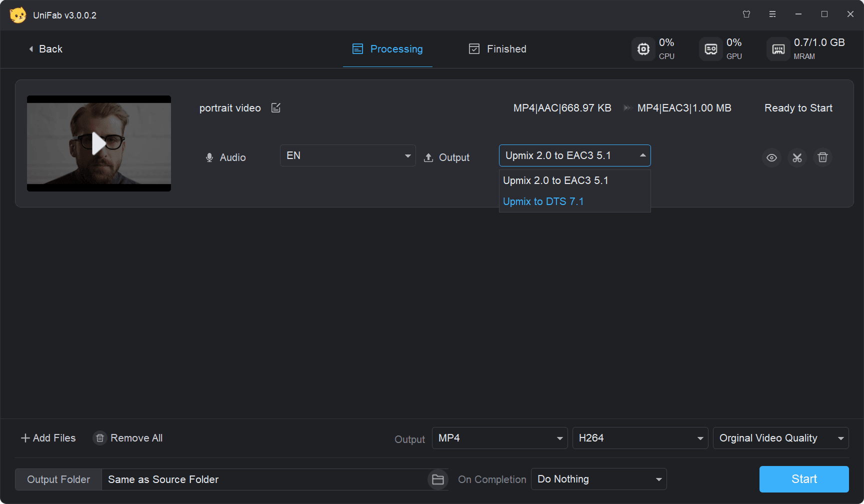Screen dimensions: 864x504
Task: Open the trim scissors tool
Action: 797,157
